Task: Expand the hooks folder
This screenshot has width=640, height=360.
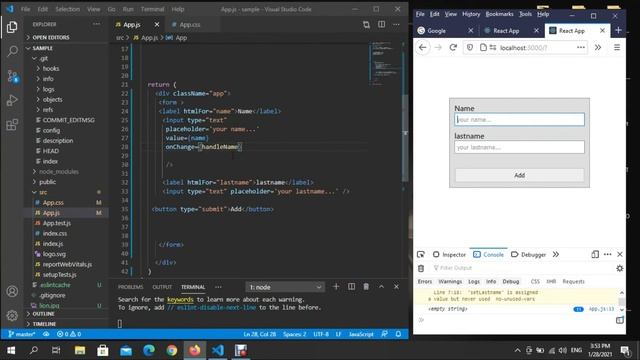Action: point(51,69)
